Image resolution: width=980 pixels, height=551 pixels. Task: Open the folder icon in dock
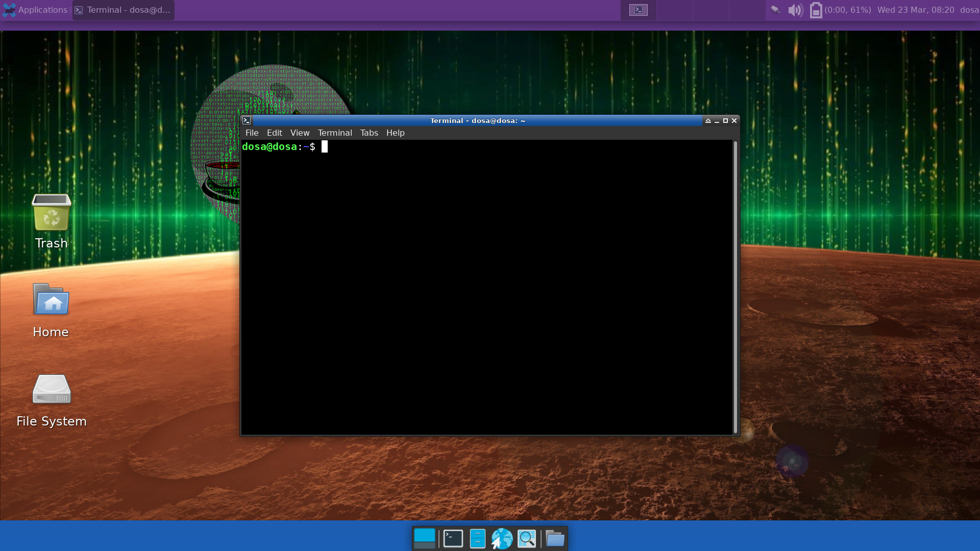[x=555, y=538]
